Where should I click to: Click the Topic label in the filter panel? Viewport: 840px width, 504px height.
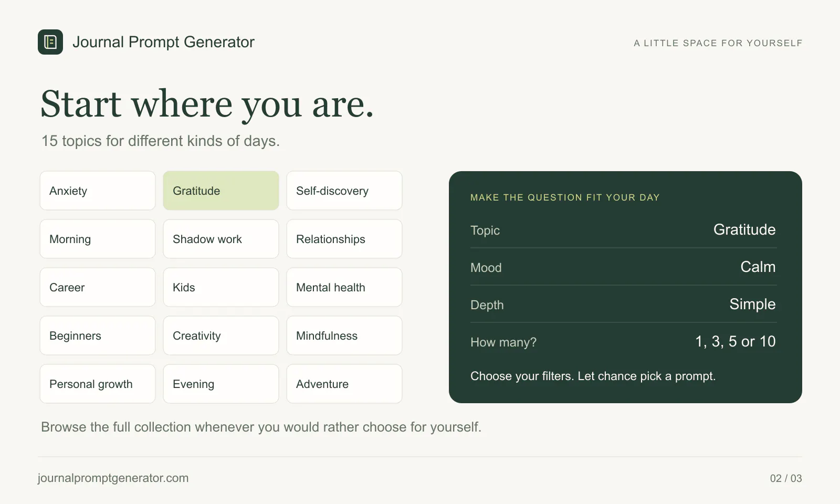(485, 230)
